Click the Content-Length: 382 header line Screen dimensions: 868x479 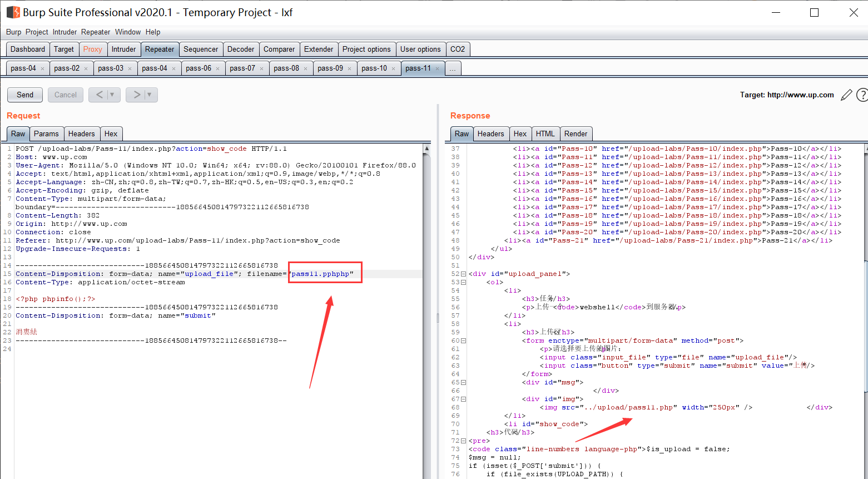pos(58,215)
